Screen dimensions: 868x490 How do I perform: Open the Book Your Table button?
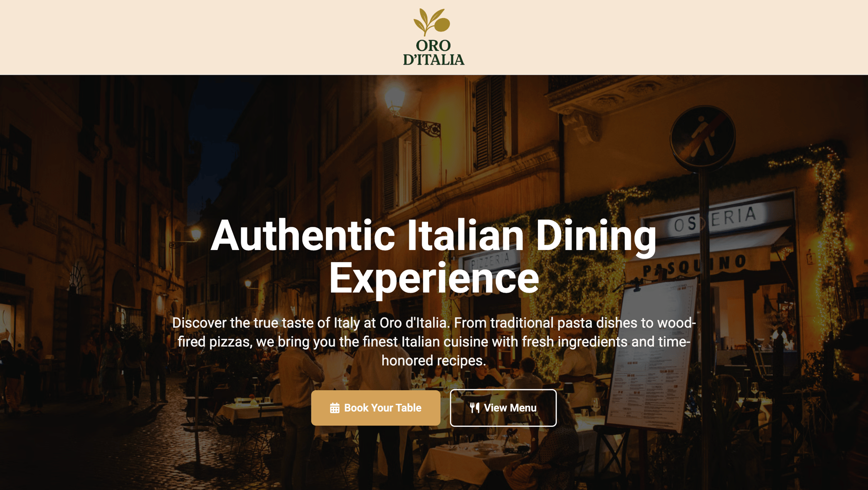coord(375,408)
